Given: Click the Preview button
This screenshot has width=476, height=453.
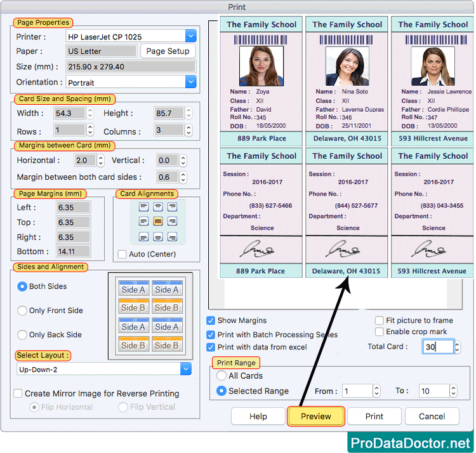Looking at the screenshot, I should tap(316, 417).
